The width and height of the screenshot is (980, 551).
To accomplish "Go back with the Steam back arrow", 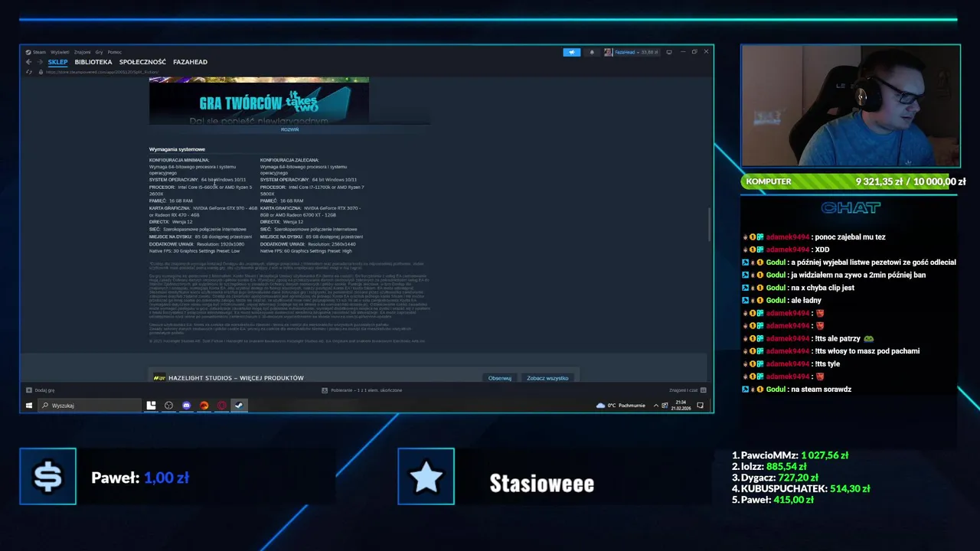I will 29,62.
